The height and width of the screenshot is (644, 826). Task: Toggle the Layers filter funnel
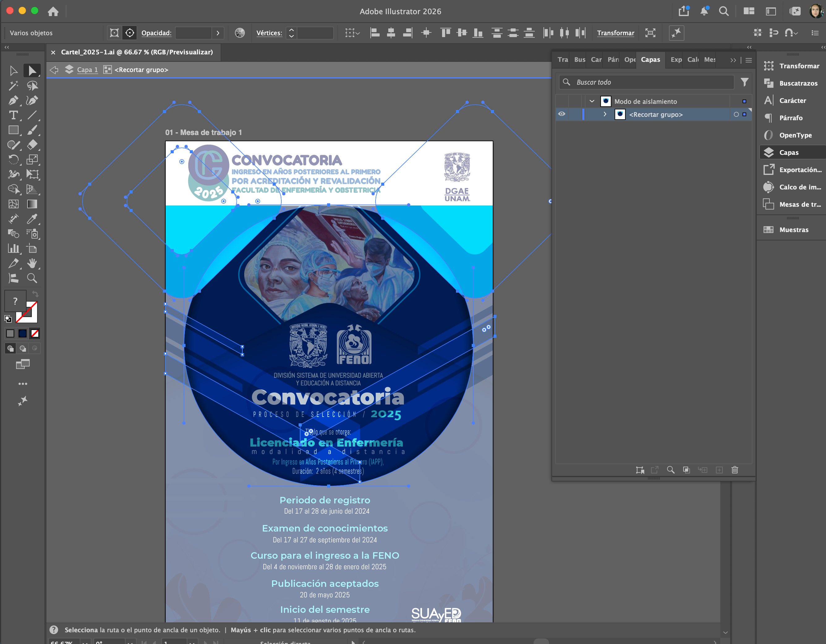[744, 82]
